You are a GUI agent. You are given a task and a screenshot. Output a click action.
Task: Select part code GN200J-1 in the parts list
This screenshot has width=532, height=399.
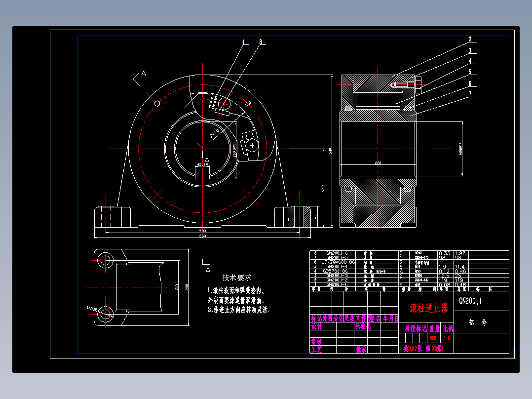pyautogui.click(x=337, y=284)
